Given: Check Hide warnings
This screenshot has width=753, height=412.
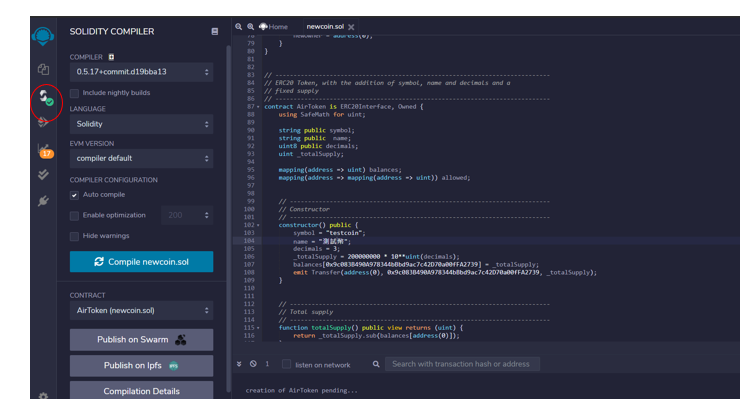Looking at the screenshot, I should [x=74, y=236].
